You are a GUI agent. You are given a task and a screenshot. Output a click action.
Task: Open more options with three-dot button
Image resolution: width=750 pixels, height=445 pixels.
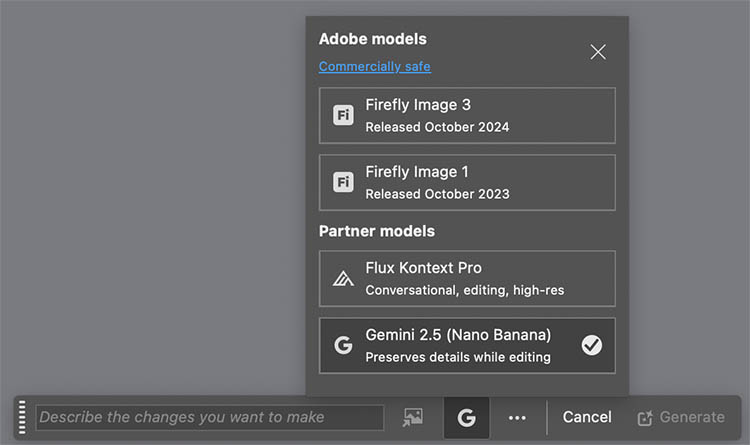click(x=516, y=417)
